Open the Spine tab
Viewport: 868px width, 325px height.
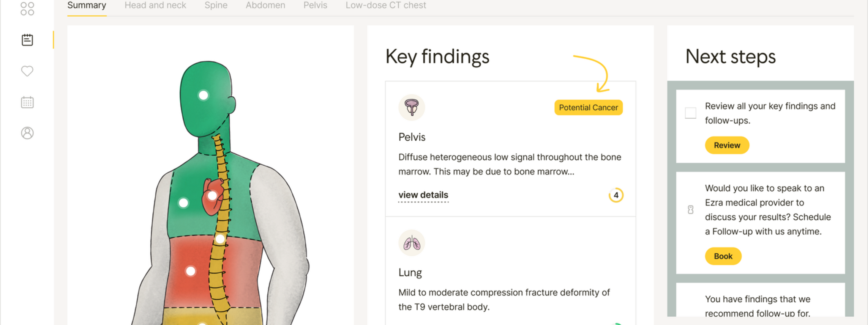pyautogui.click(x=216, y=5)
